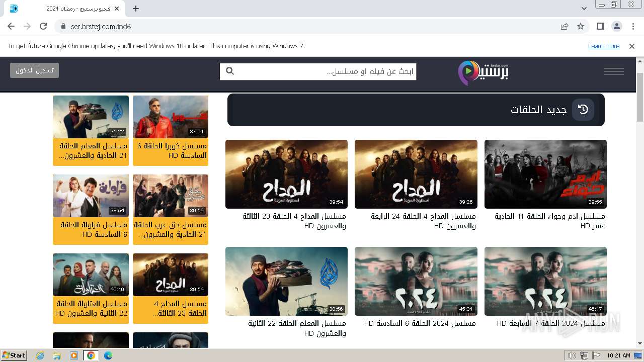Click sidebar title مسلسل المعلم الحلقة 21

pos(93,151)
